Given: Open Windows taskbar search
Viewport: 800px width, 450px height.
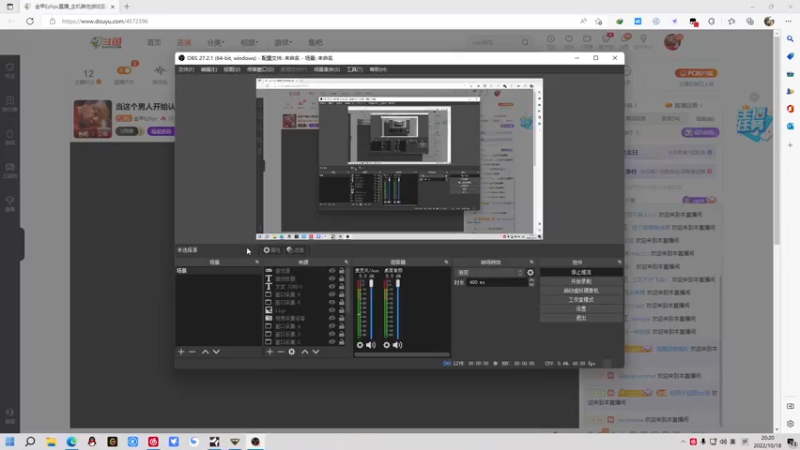Looking at the screenshot, I should pos(30,441).
